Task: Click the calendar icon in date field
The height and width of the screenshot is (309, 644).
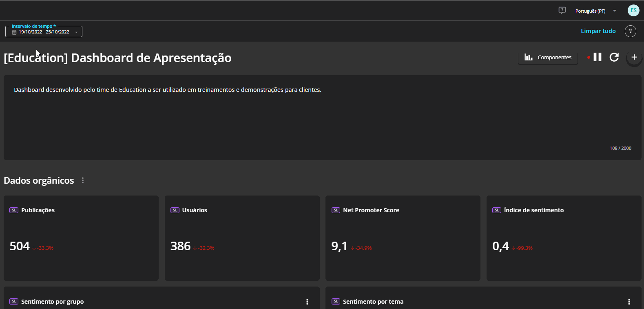Action: click(14, 32)
